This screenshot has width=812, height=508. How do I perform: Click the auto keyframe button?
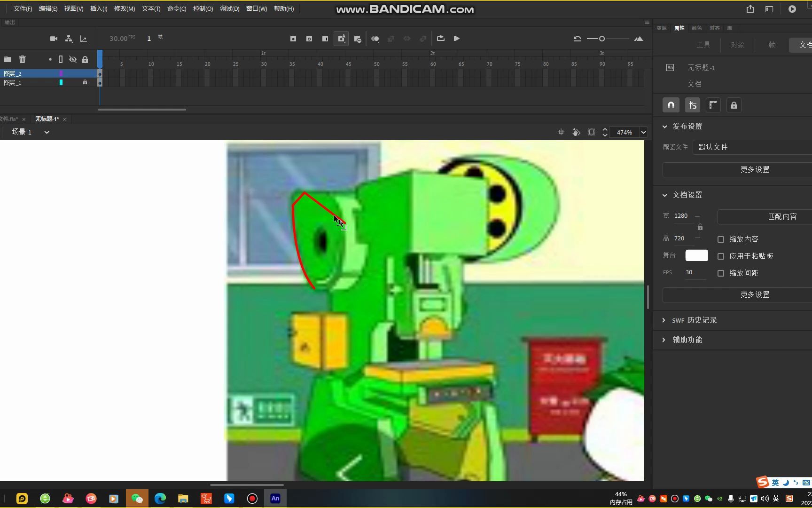point(342,39)
